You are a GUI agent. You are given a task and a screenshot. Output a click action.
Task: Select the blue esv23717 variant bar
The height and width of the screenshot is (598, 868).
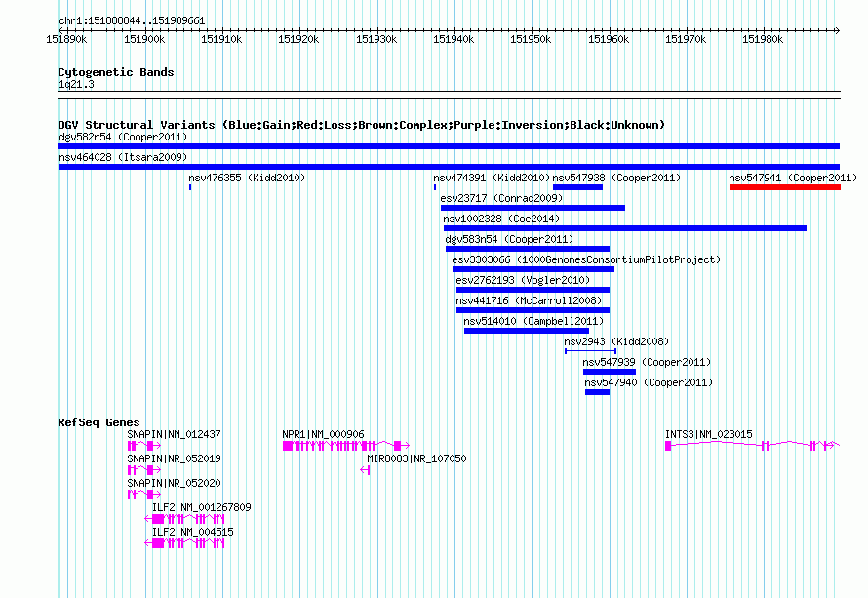click(533, 208)
